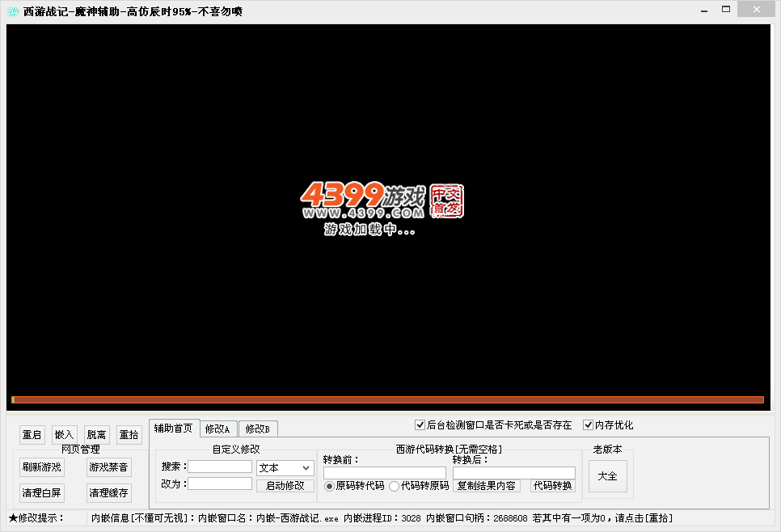This screenshot has height=532, width=781.
Task: Open the 修改A tab
Action: 217,429
